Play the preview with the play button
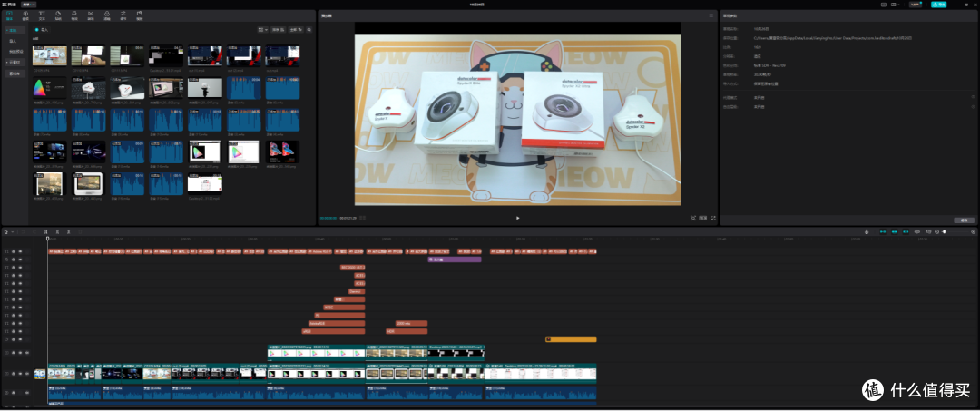 (x=517, y=218)
